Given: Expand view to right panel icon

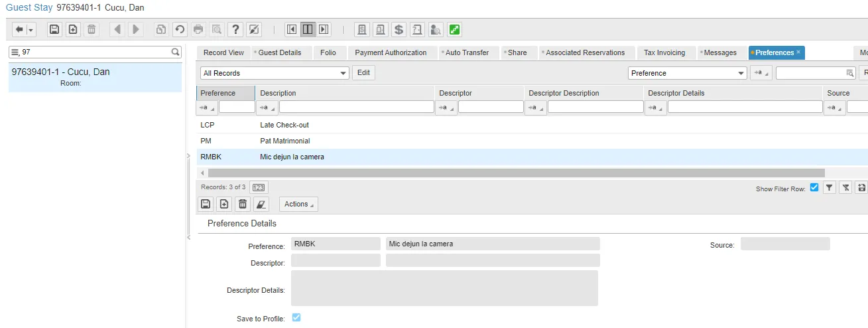Looking at the screenshot, I should (x=323, y=29).
